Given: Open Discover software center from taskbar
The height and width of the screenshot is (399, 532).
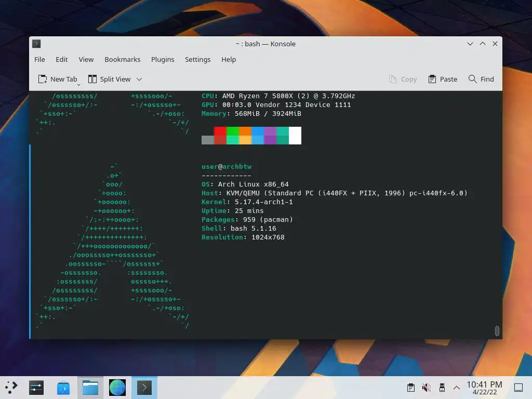Looking at the screenshot, I should pyautogui.click(x=63, y=388).
